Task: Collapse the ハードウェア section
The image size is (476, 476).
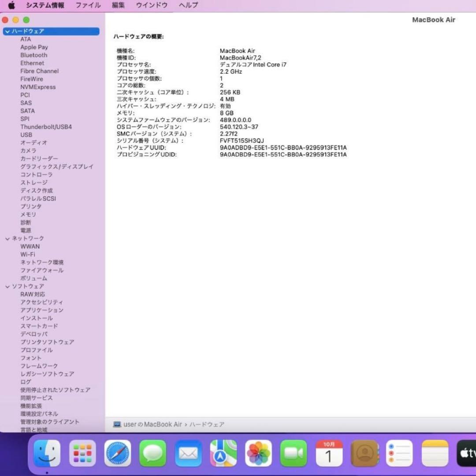Action: pos(7,31)
